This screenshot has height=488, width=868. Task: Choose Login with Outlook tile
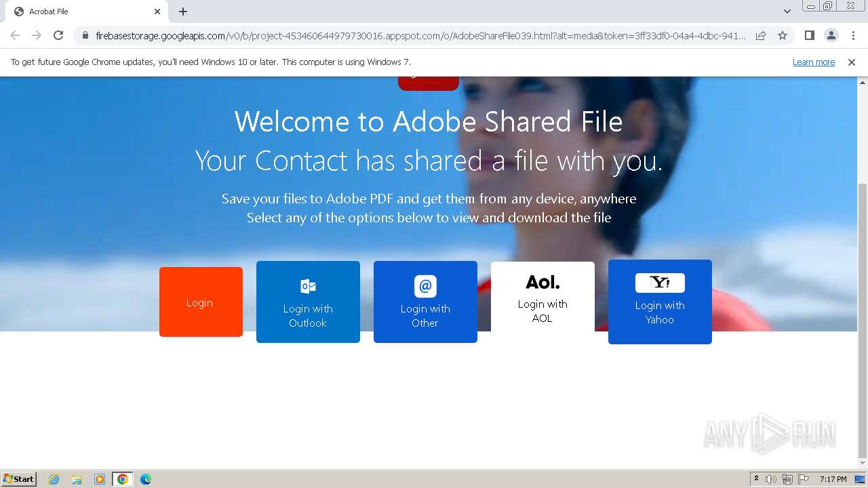[x=308, y=302]
